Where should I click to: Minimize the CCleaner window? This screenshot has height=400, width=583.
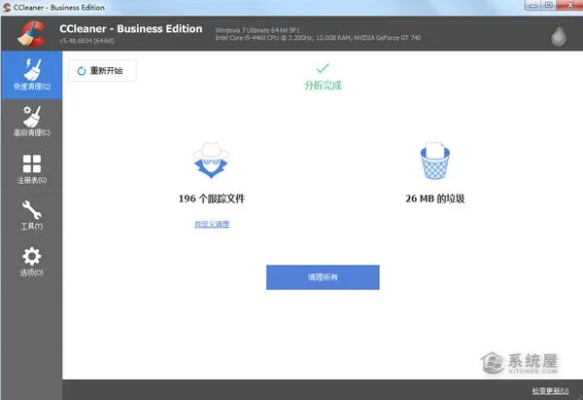[532, 5]
